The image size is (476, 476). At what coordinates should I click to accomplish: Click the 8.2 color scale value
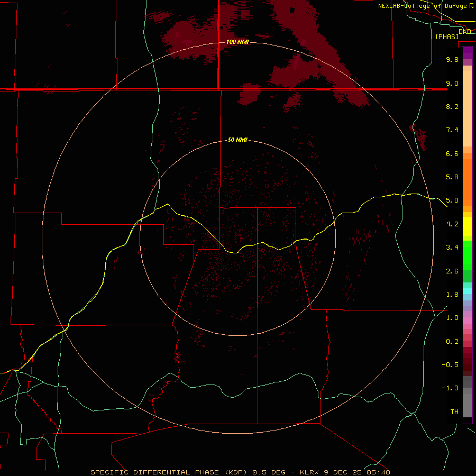tap(452, 106)
